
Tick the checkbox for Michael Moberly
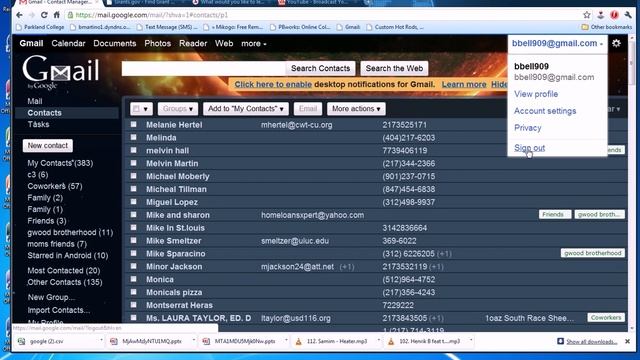(133, 176)
